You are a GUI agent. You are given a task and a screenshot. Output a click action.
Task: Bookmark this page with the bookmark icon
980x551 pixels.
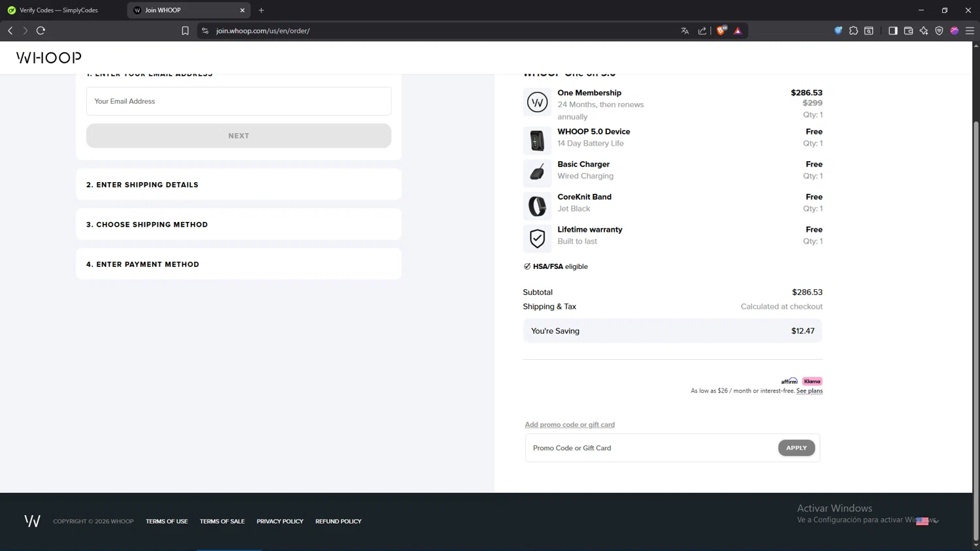pos(186,31)
